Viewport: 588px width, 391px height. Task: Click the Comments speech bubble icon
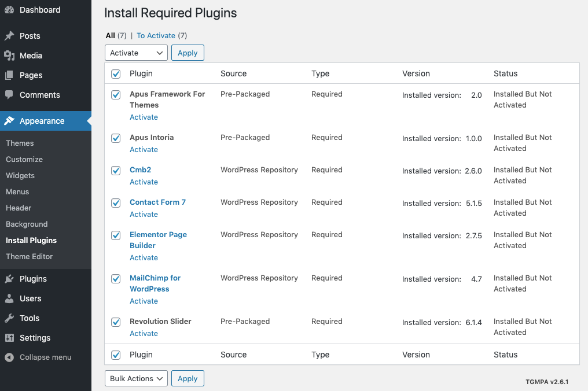[9, 95]
